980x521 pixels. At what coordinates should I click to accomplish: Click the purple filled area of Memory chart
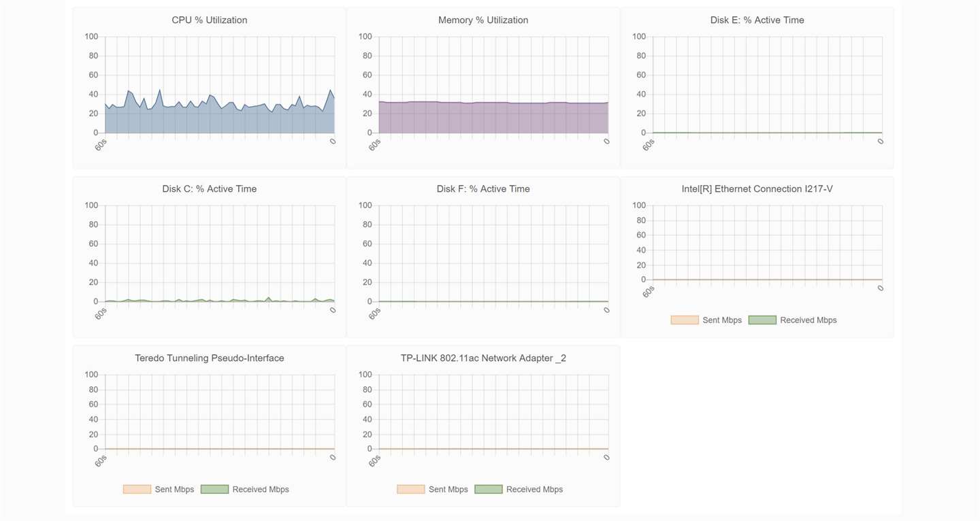pos(493,118)
